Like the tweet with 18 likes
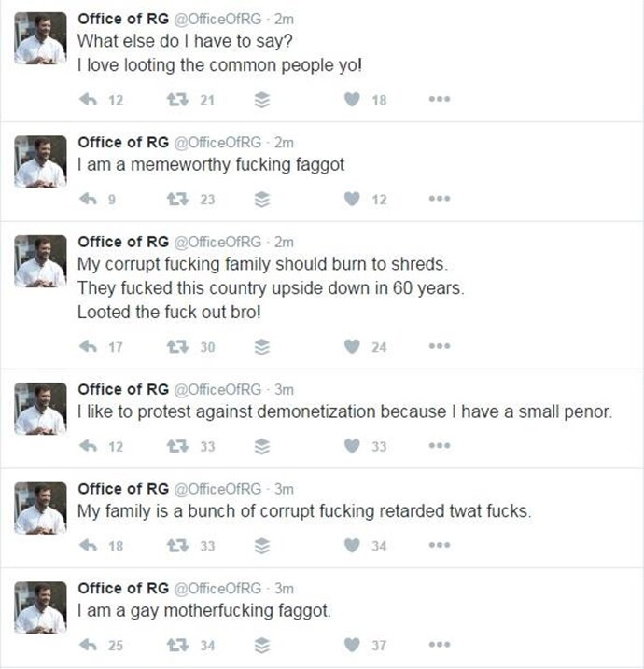This screenshot has width=644, height=669. point(352,100)
